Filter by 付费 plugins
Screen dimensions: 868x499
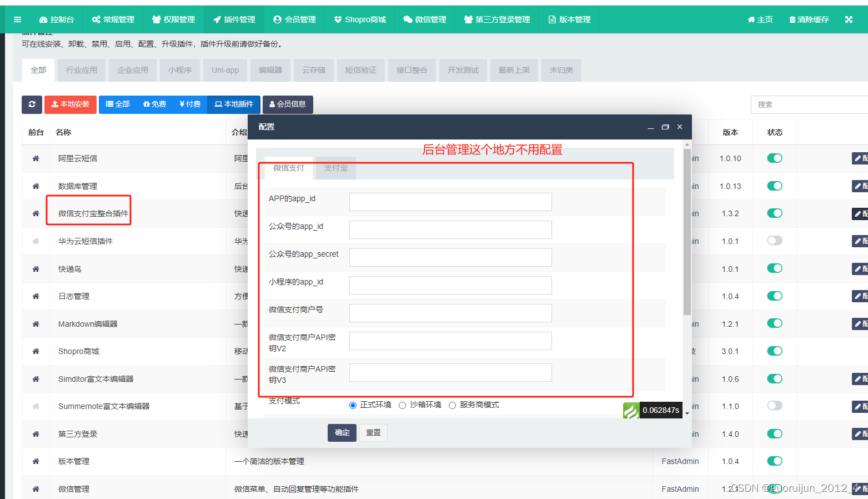[x=190, y=104]
